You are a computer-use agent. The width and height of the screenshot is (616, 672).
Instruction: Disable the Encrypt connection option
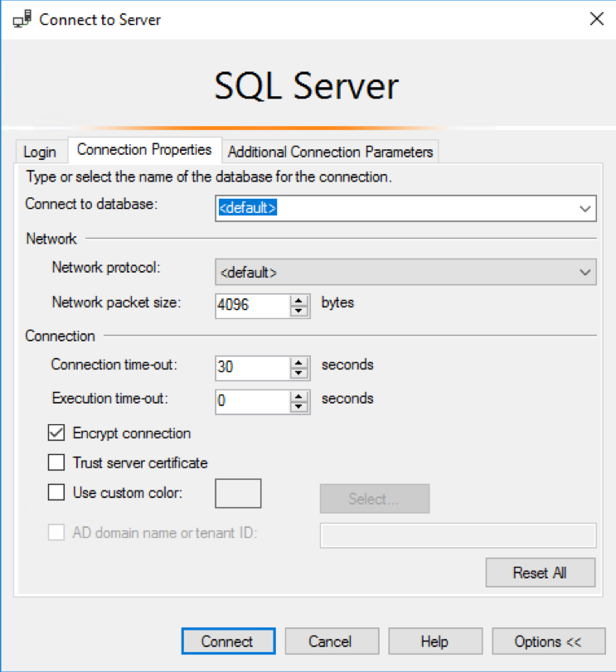pos(56,433)
